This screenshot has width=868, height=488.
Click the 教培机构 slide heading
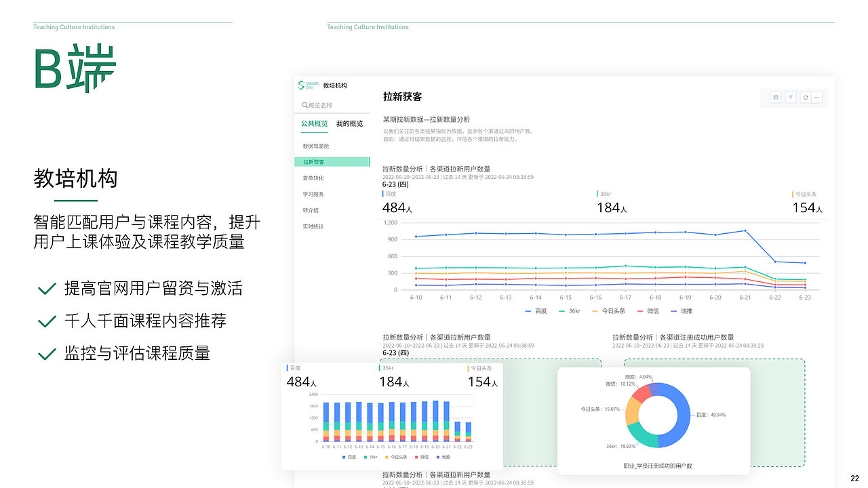point(75,178)
